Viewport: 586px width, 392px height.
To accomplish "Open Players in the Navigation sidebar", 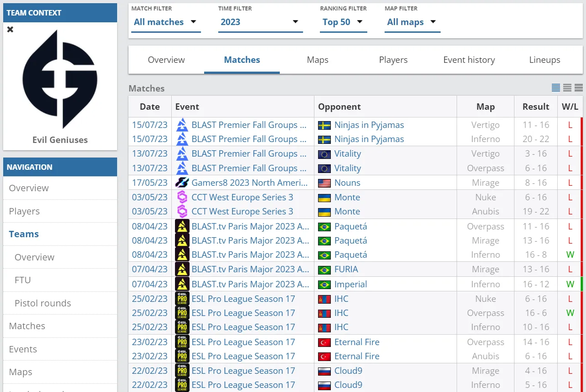I will click(x=60, y=211).
